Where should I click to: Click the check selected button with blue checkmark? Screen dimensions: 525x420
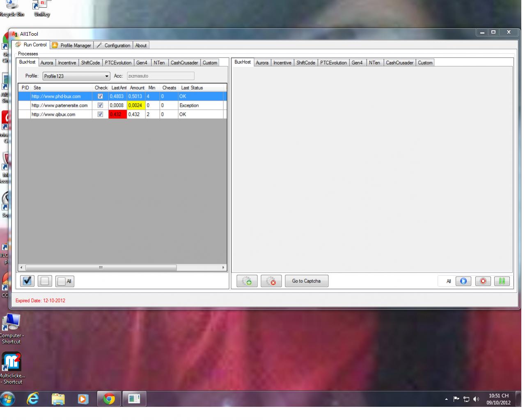(x=27, y=281)
